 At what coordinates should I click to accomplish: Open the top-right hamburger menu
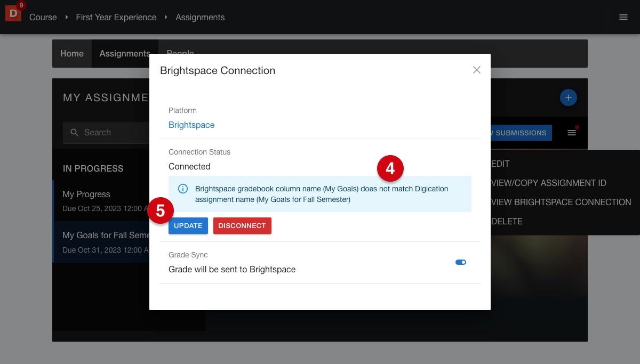click(x=623, y=17)
